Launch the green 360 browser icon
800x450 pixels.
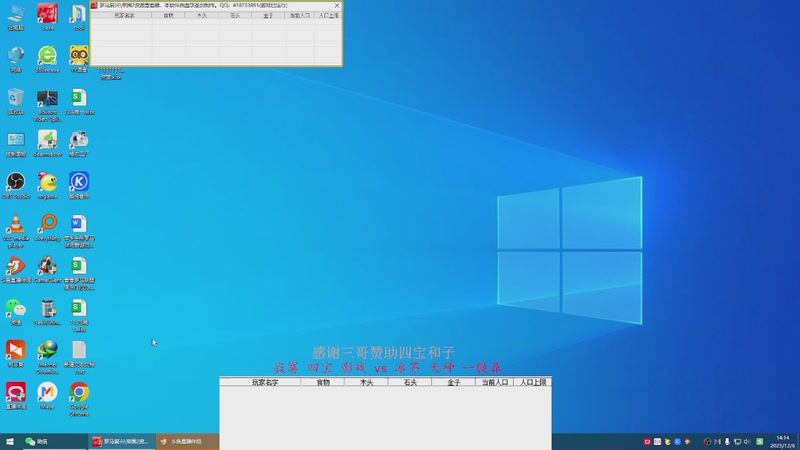47,59
